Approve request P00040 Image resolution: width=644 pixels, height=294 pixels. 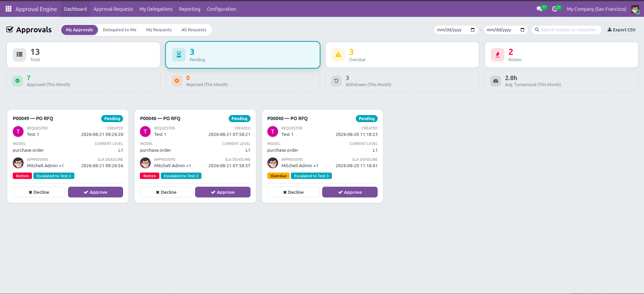point(350,192)
